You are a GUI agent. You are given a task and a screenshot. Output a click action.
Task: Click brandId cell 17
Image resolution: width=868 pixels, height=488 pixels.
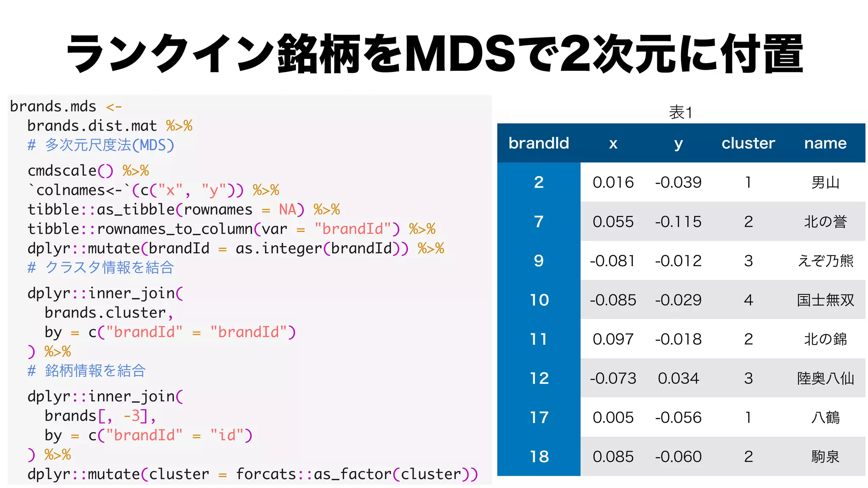[539, 417]
